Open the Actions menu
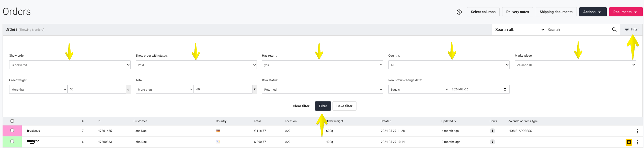Image resolution: width=644 pixels, height=148 pixels. [x=593, y=12]
